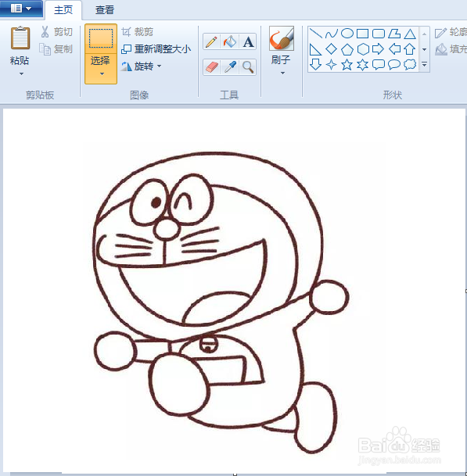Select the Fill with color bucket tool
Screen dimensions: 467x476
click(230, 41)
